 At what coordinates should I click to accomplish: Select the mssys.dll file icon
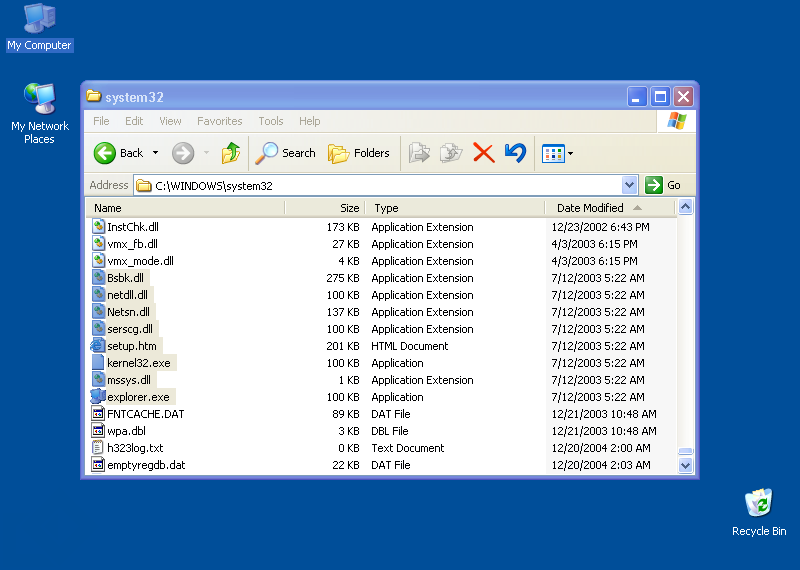click(98, 380)
